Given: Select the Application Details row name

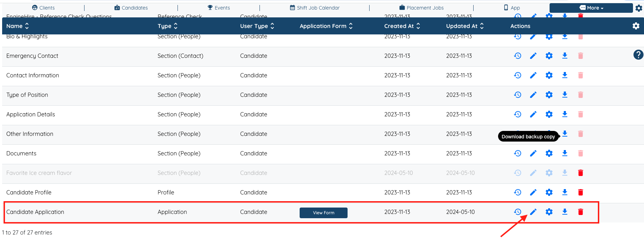Looking at the screenshot, I should point(31,114).
